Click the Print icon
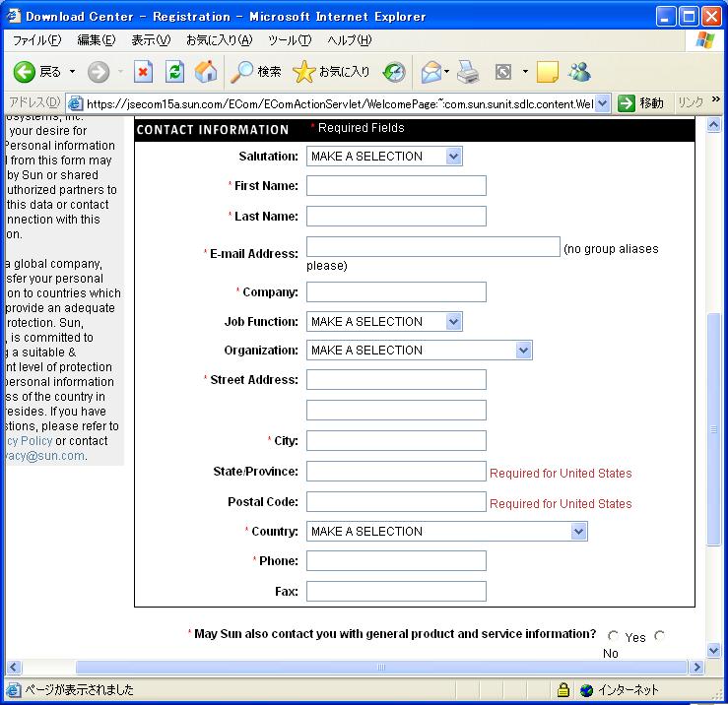 pyautogui.click(x=468, y=72)
